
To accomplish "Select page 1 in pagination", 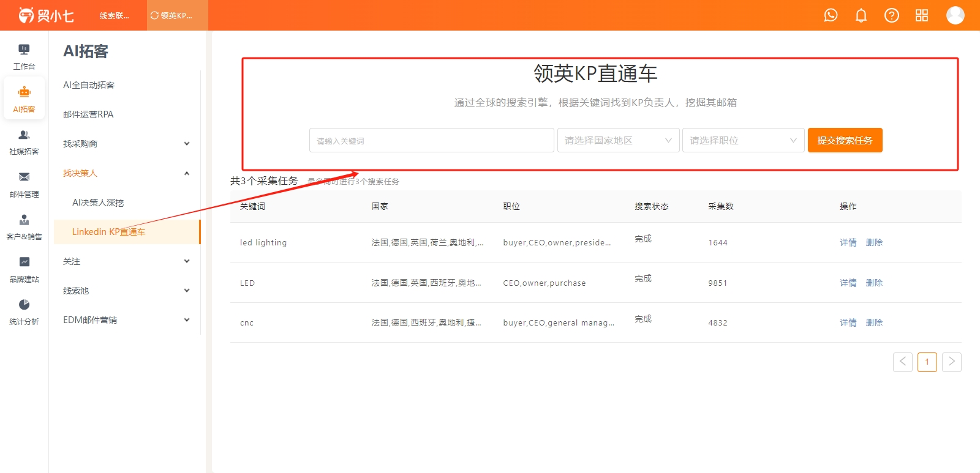I will pos(927,362).
